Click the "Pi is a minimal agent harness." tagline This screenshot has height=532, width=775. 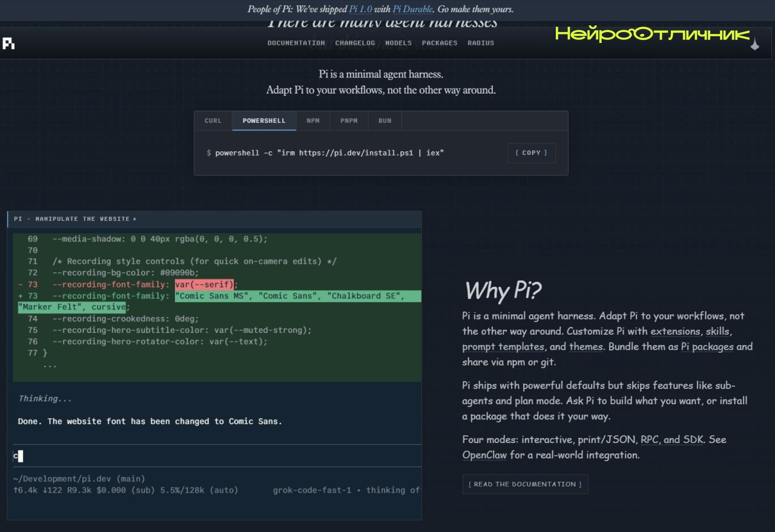pyautogui.click(x=381, y=74)
